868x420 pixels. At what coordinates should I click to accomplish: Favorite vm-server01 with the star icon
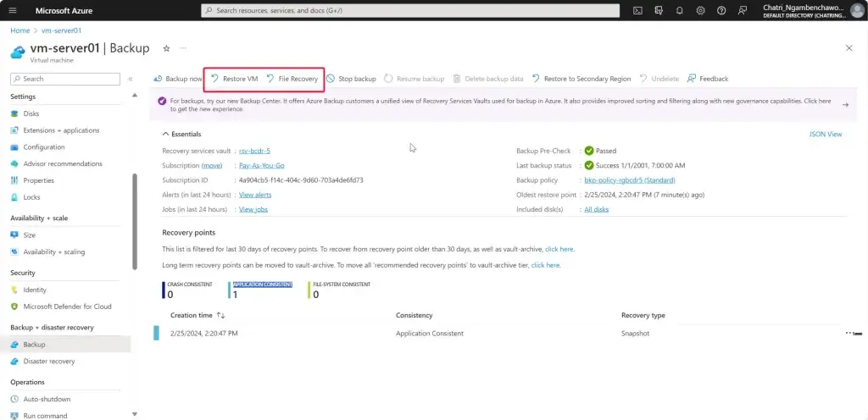[x=166, y=48]
